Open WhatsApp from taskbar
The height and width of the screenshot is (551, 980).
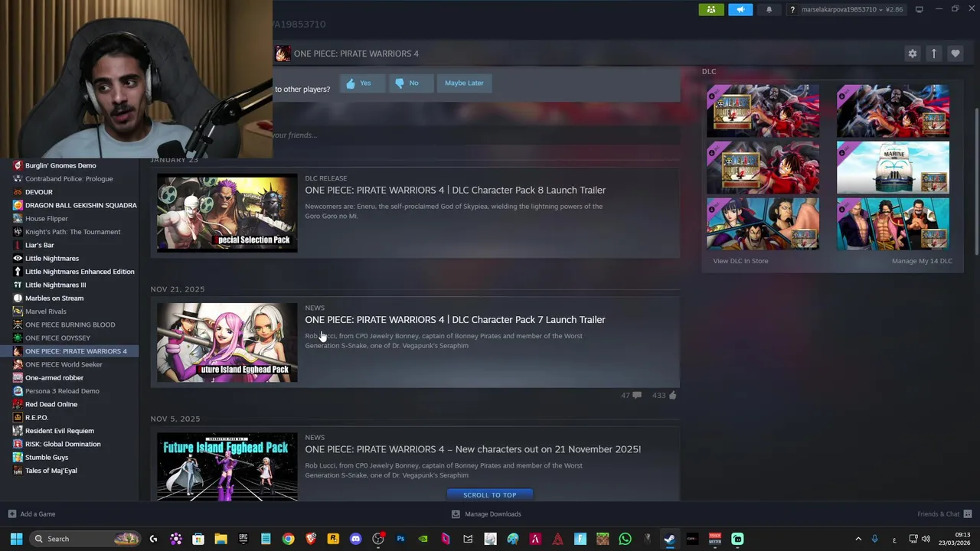(x=625, y=539)
